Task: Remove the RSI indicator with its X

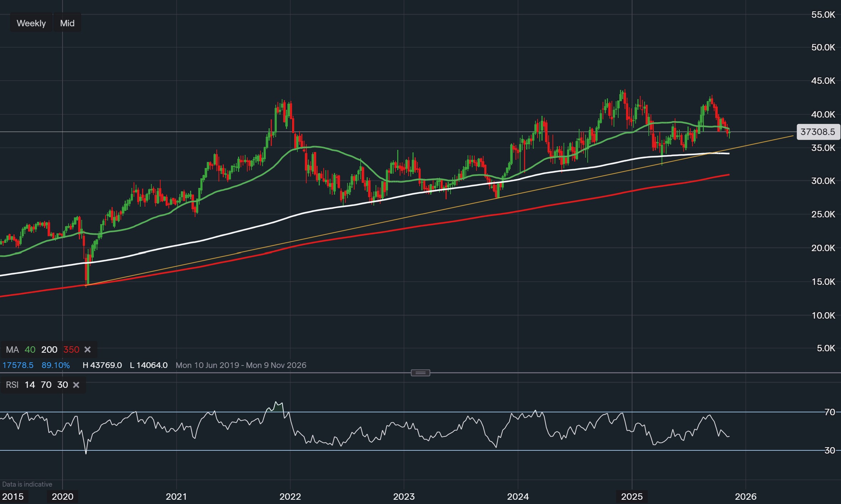Action: tap(76, 385)
